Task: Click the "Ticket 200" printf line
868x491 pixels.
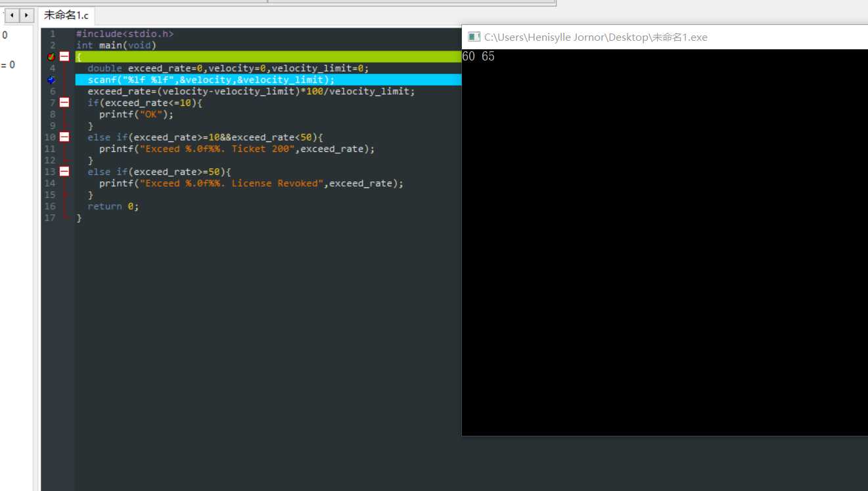Action: (237, 149)
